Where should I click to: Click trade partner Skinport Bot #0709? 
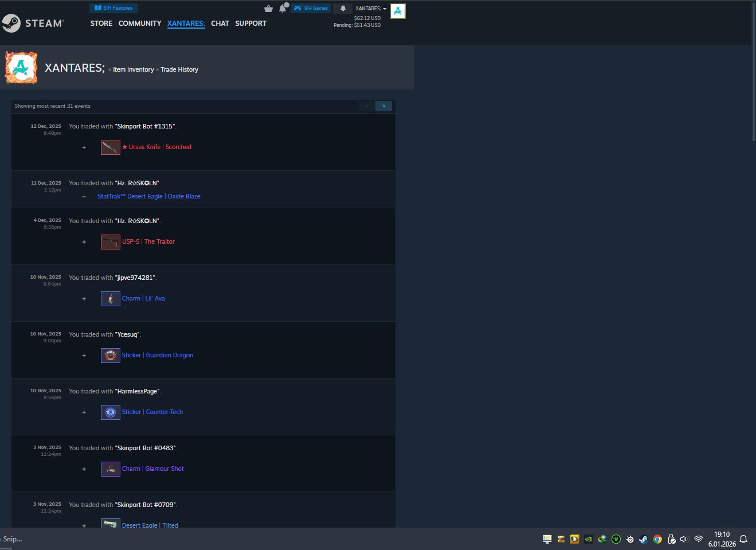click(x=146, y=505)
